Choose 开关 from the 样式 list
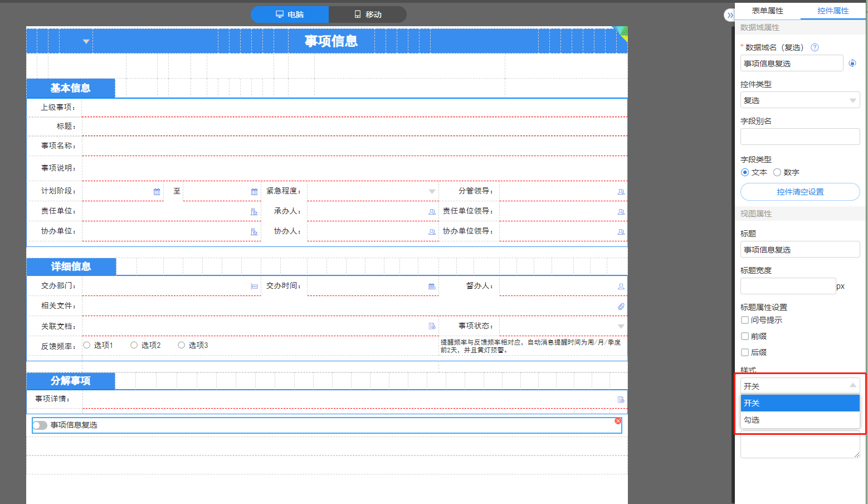 click(x=800, y=403)
